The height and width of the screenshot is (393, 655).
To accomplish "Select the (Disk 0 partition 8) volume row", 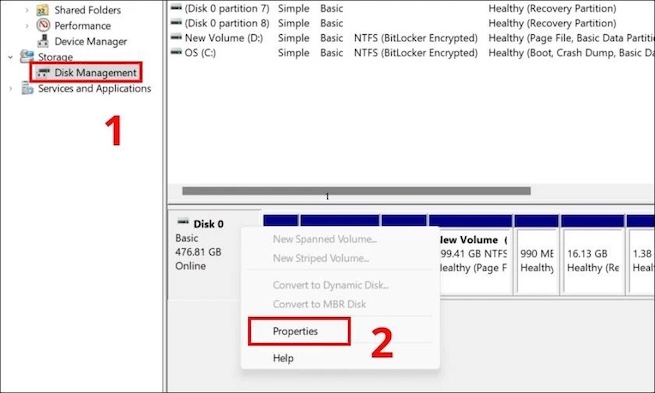I will pyautogui.click(x=412, y=23).
